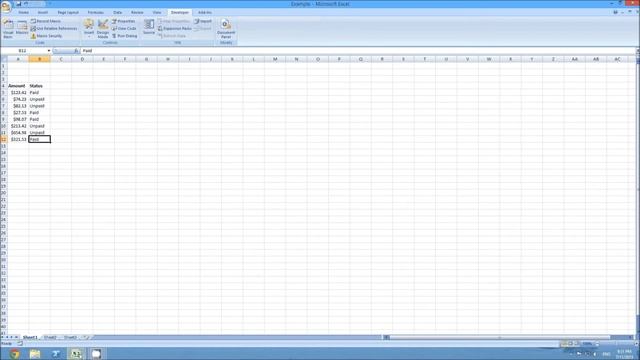Select Paid cell in row 8

40,112
